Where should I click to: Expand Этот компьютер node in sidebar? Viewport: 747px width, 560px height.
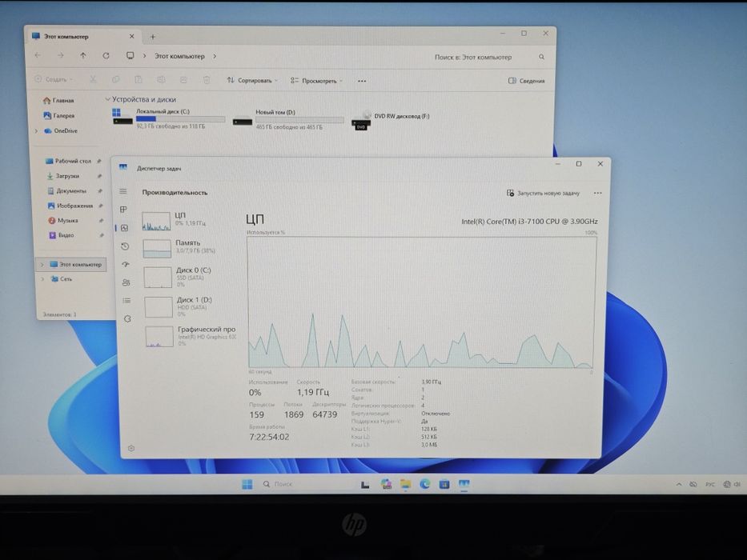coord(42,264)
